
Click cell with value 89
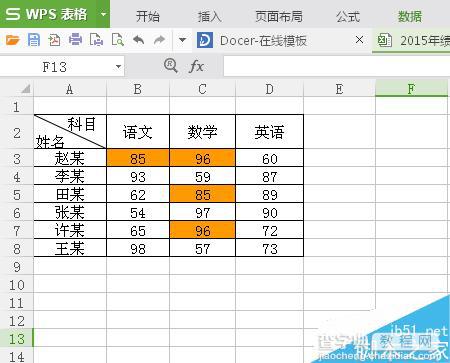(x=270, y=194)
